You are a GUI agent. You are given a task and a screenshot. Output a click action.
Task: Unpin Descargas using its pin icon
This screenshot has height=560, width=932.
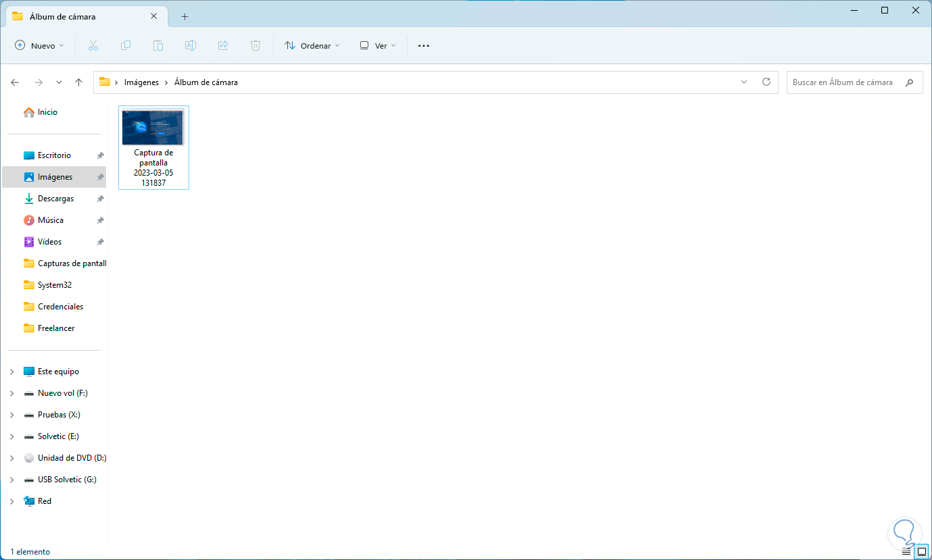pos(100,199)
